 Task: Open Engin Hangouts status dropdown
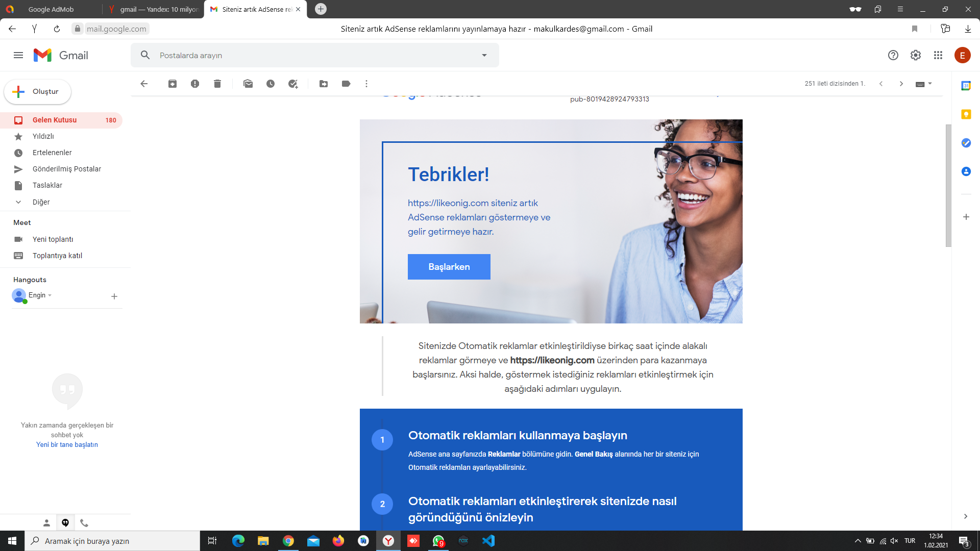tap(50, 295)
